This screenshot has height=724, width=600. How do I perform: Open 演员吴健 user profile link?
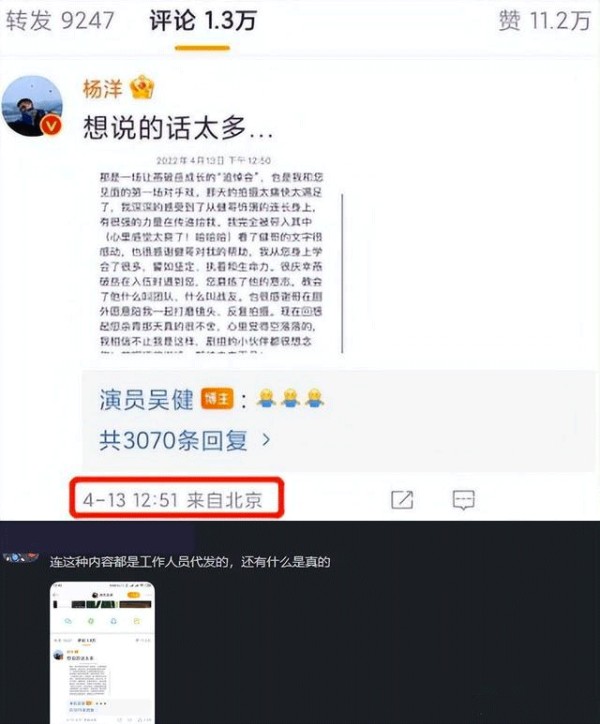point(146,399)
